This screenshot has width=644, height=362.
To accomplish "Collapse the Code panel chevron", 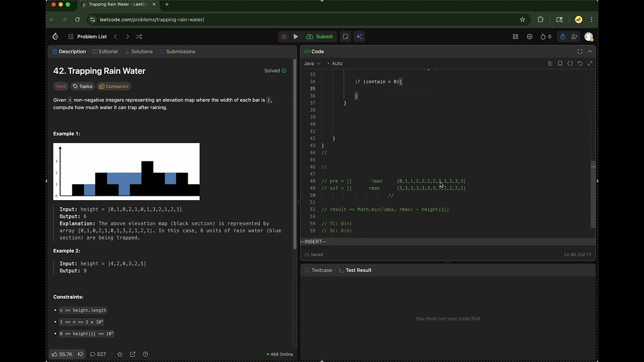I will pyautogui.click(x=590, y=51).
